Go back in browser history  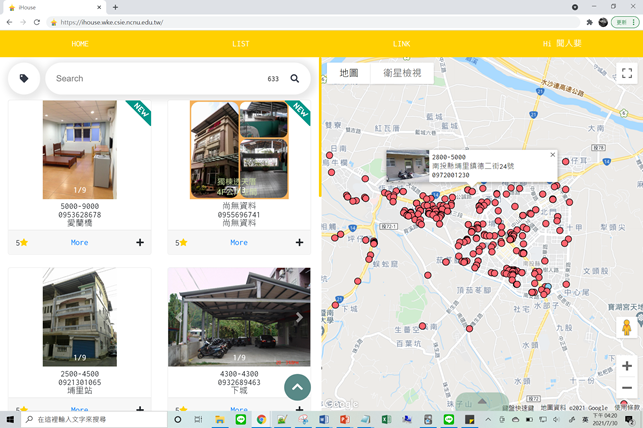[9, 22]
